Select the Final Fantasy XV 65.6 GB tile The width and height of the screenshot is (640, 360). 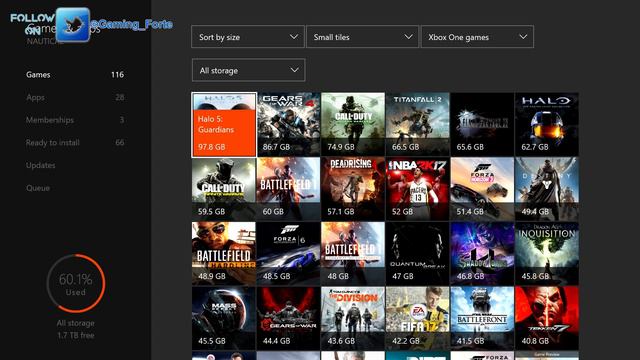[482, 124]
